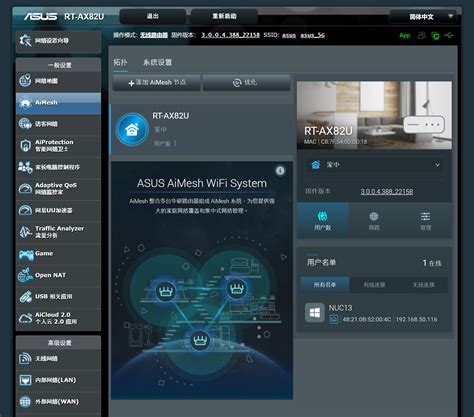The height and width of the screenshot is (417, 474).
Task: Open the asus SSID link
Action: pyautogui.click(x=289, y=35)
